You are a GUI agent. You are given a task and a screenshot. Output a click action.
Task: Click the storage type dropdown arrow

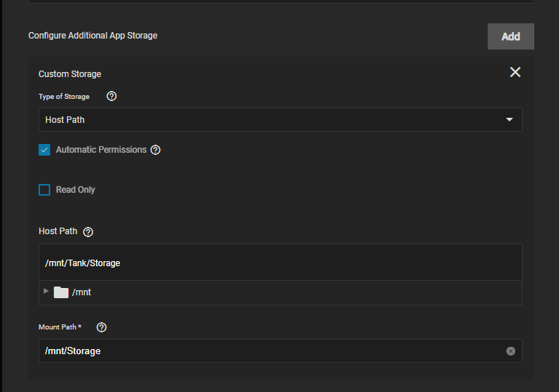pos(510,120)
